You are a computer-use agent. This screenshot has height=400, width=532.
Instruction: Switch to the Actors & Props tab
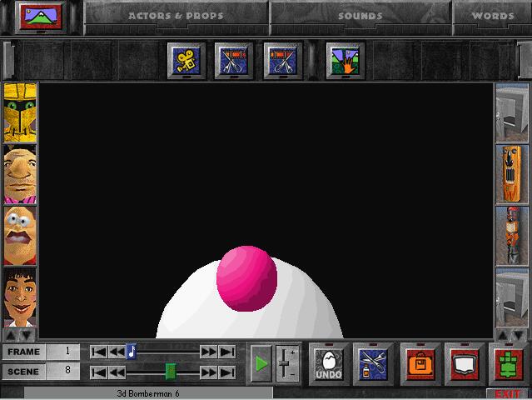176,16
